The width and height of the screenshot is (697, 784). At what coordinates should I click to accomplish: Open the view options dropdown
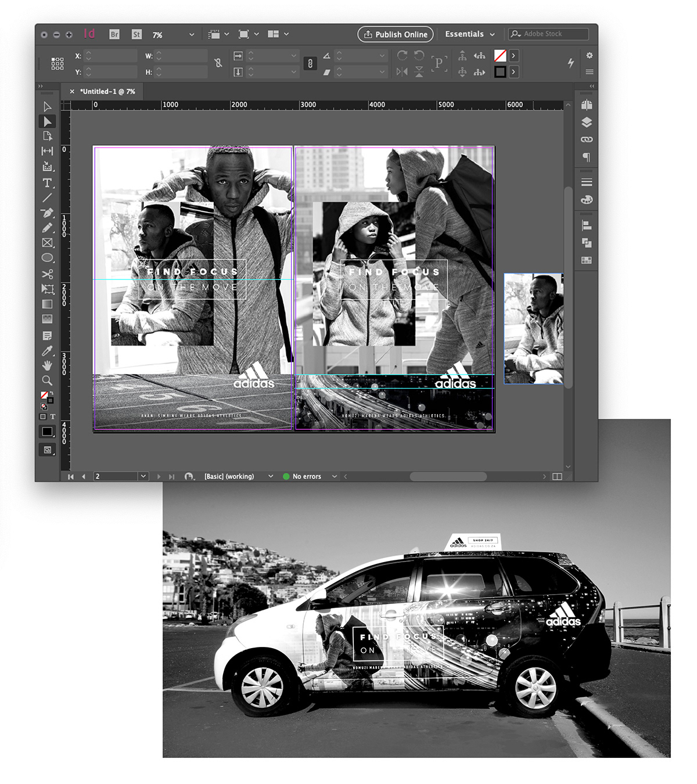point(219,34)
